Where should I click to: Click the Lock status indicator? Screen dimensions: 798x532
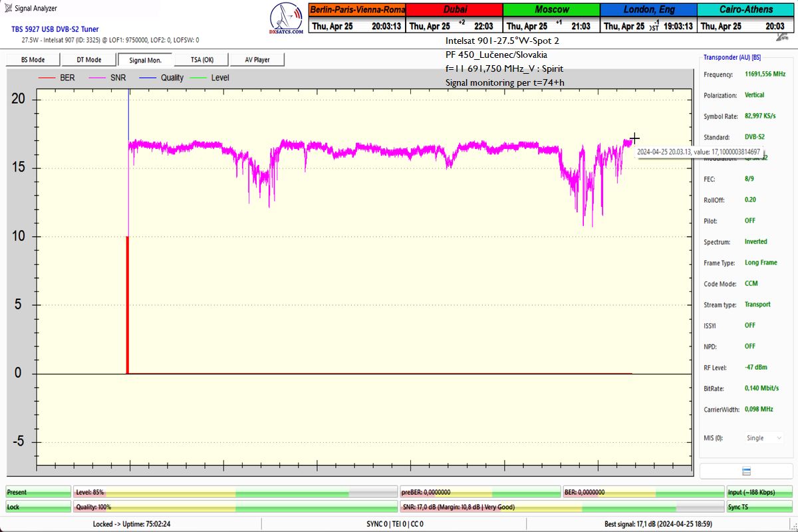[38, 507]
